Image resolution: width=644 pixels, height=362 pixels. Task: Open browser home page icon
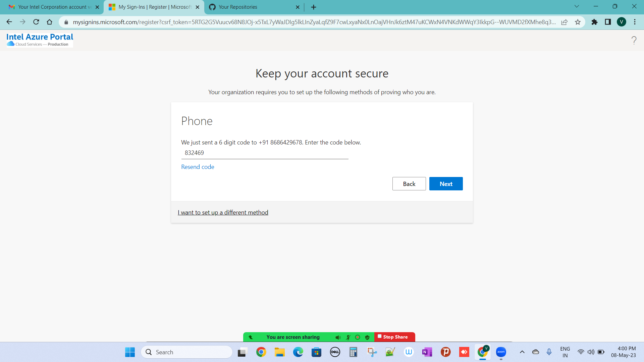[50, 22]
